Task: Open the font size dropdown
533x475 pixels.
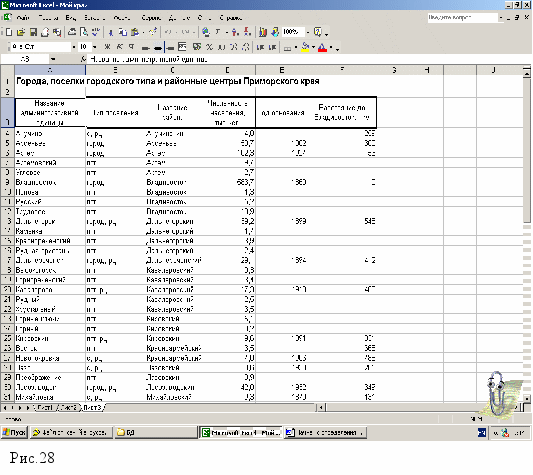Action: point(94,47)
